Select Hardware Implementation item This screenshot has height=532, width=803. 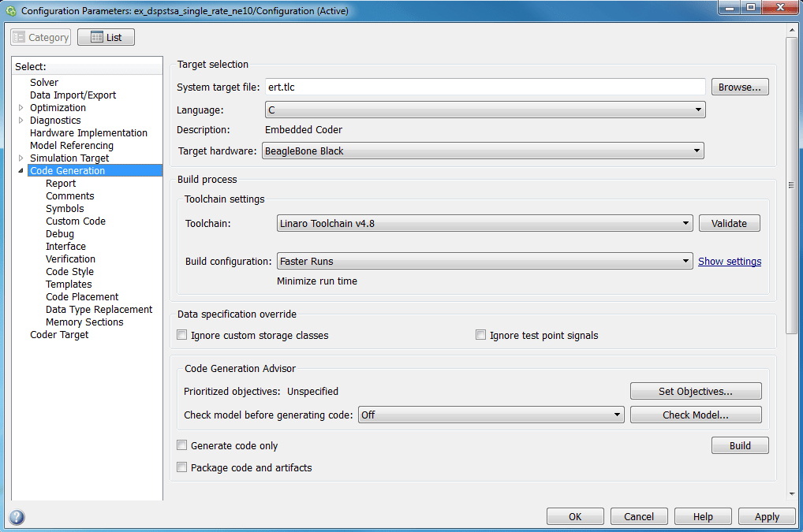(x=88, y=133)
